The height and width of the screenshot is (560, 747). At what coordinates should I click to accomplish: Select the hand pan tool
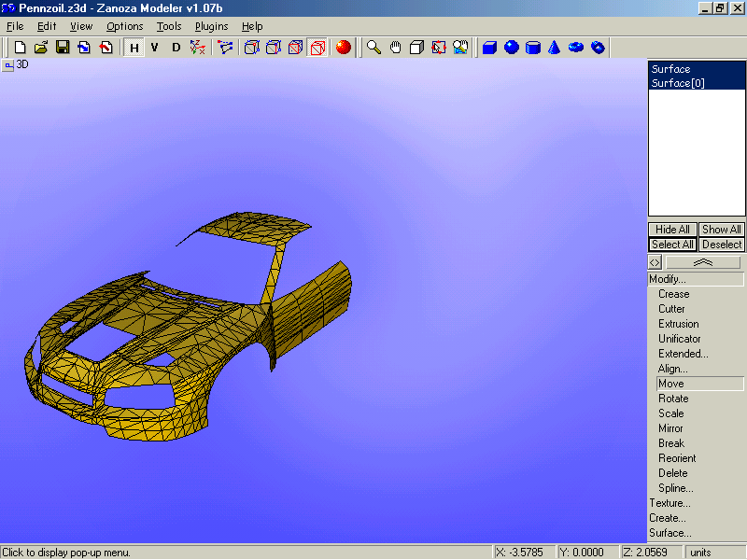[x=395, y=48]
